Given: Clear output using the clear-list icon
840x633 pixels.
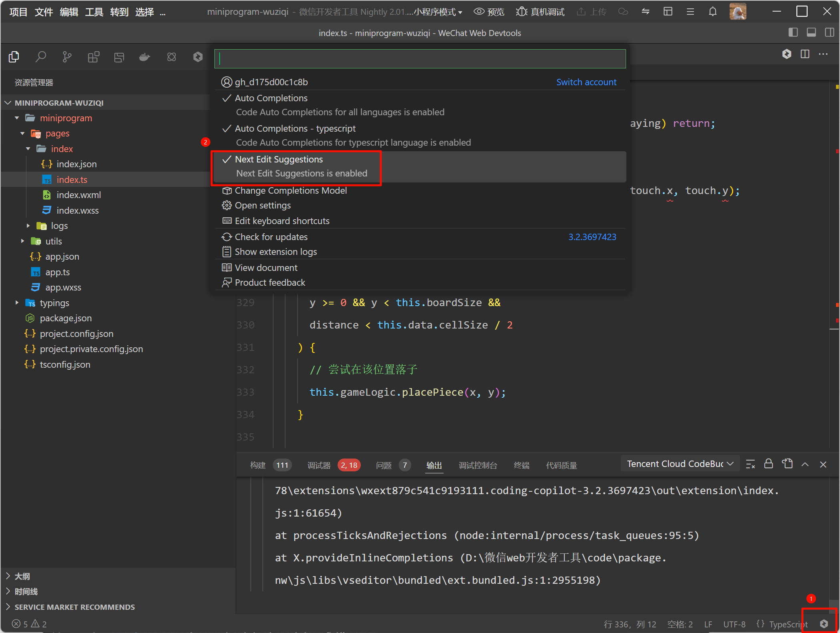Looking at the screenshot, I should pyautogui.click(x=750, y=464).
